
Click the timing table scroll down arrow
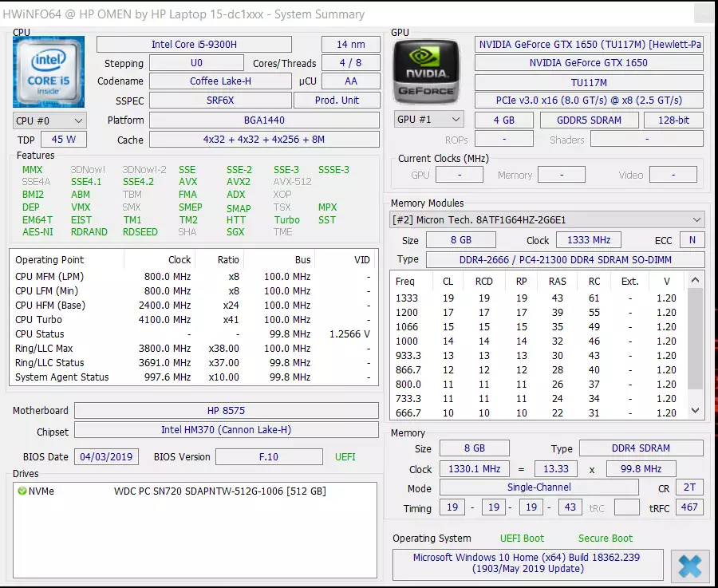(695, 411)
